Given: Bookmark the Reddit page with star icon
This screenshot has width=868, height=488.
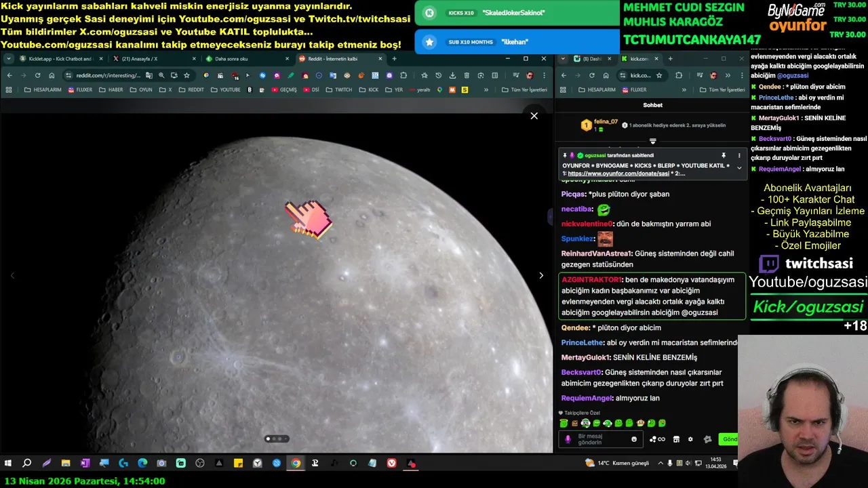Looking at the screenshot, I should (x=186, y=75).
